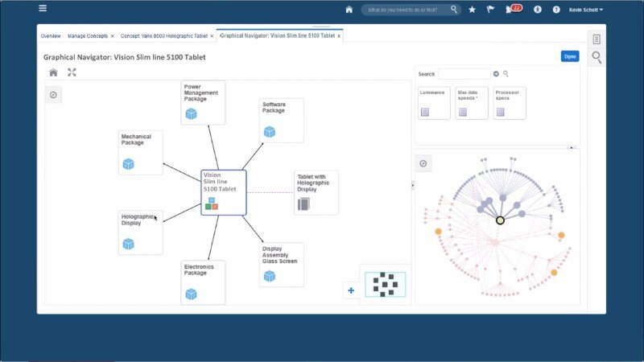The width and height of the screenshot is (644, 362).
Task: Open the Help question mark icon
Action: coord(556,10)
